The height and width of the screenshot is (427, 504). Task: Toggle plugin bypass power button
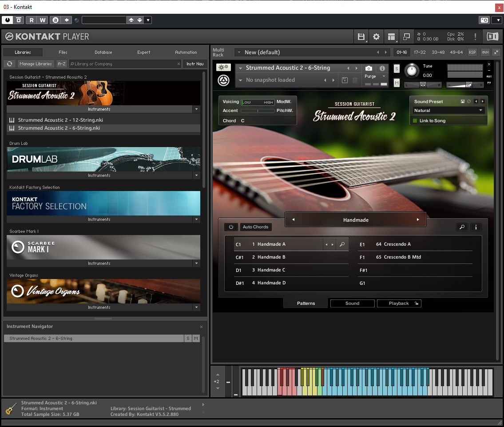click(x=8, y=20)
